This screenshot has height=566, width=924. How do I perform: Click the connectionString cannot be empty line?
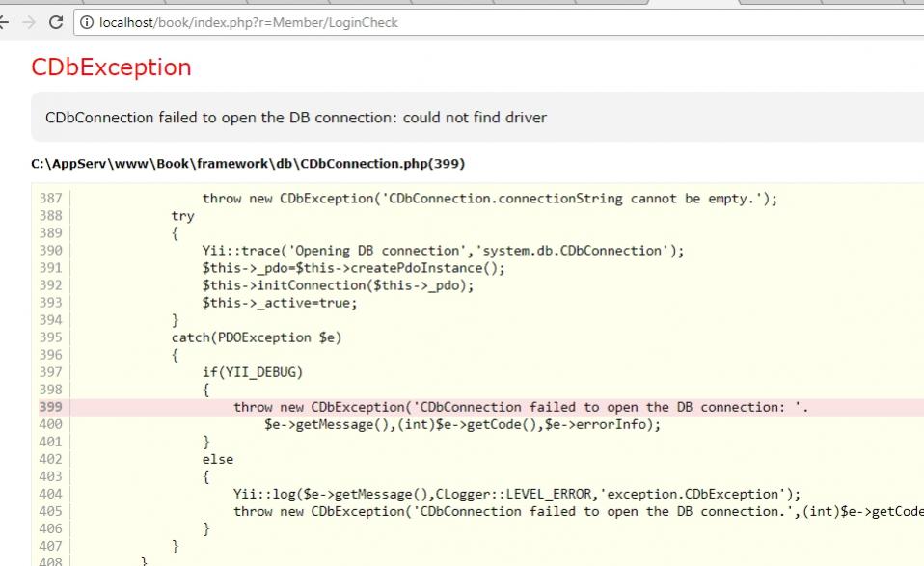pyautogui.click(x=490, y=199)
